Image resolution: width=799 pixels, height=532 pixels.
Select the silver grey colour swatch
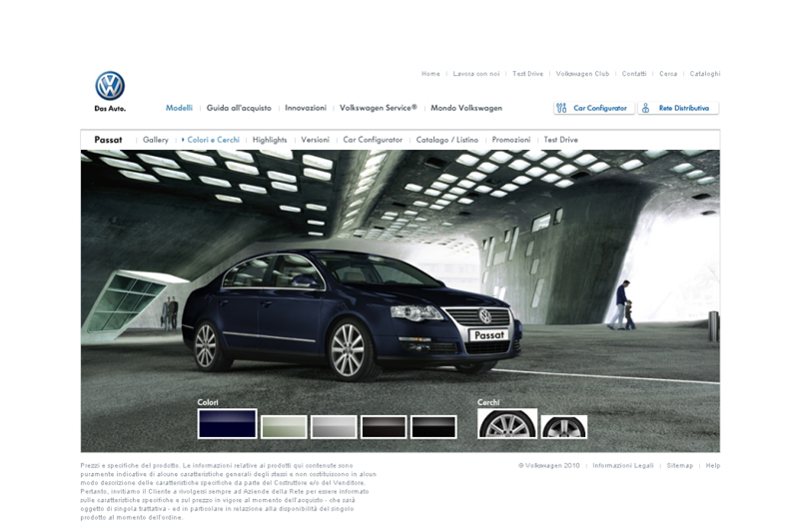pos(334,427)
